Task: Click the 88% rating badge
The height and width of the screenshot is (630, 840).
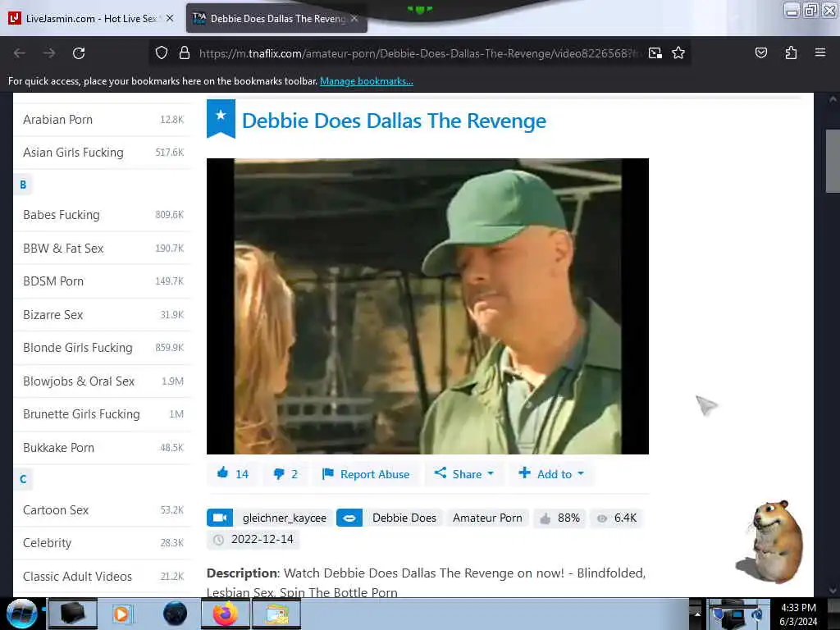Action: click(x=559, y=518)
